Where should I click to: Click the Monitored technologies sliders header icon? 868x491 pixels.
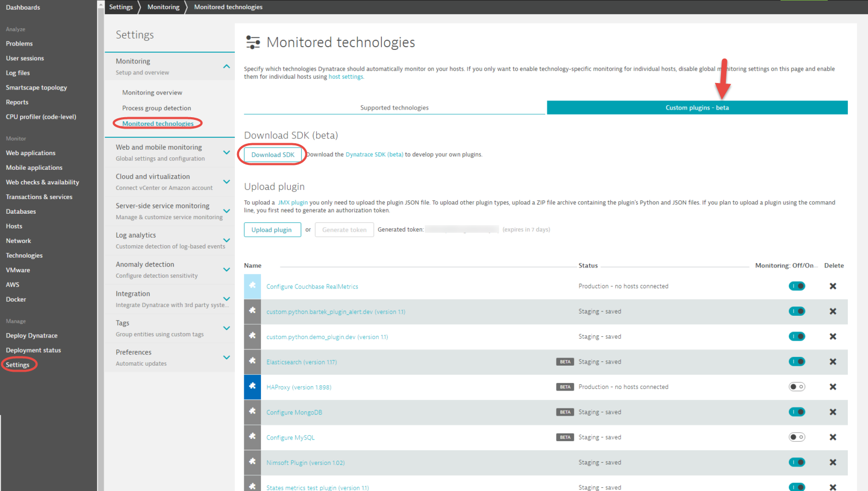[253, 42]
